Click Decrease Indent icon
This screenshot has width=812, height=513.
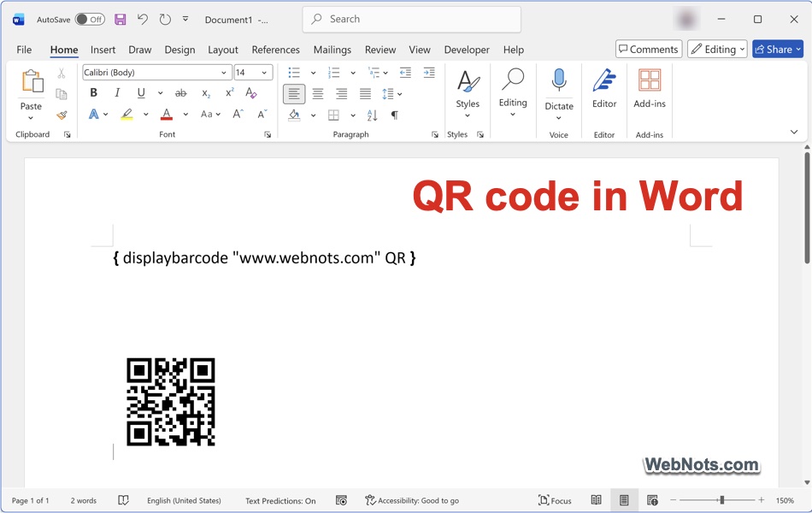coord(405,73)
